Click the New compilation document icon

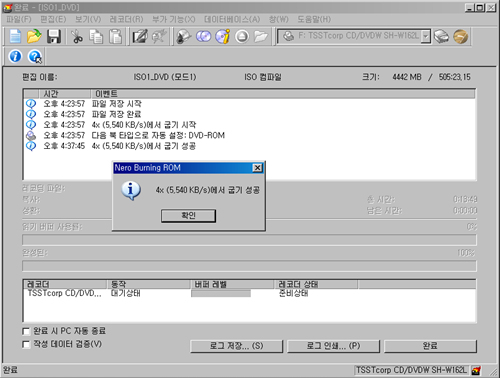pos(15,36)
